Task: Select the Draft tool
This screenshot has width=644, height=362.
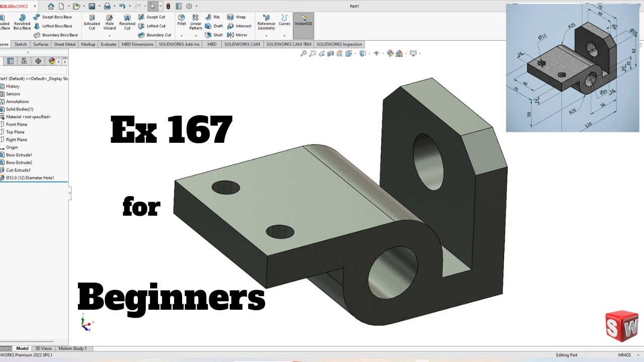Action: click(215, 26)
